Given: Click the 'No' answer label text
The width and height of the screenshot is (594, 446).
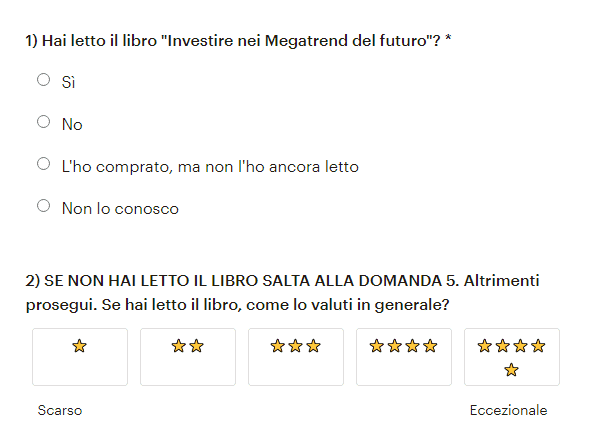Looking at the screenshot, I should pyautogui.click(x=72, y=124).
